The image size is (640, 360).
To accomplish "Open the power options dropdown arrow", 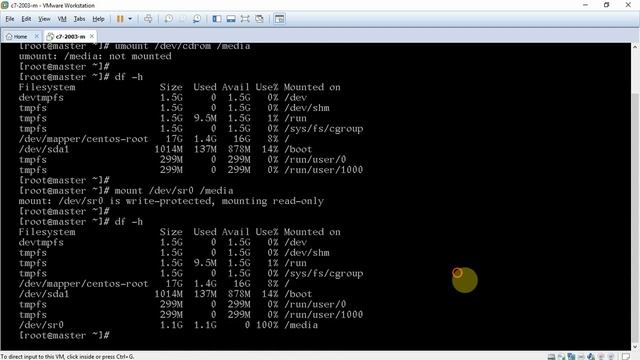I will click(x=130, y=19).
